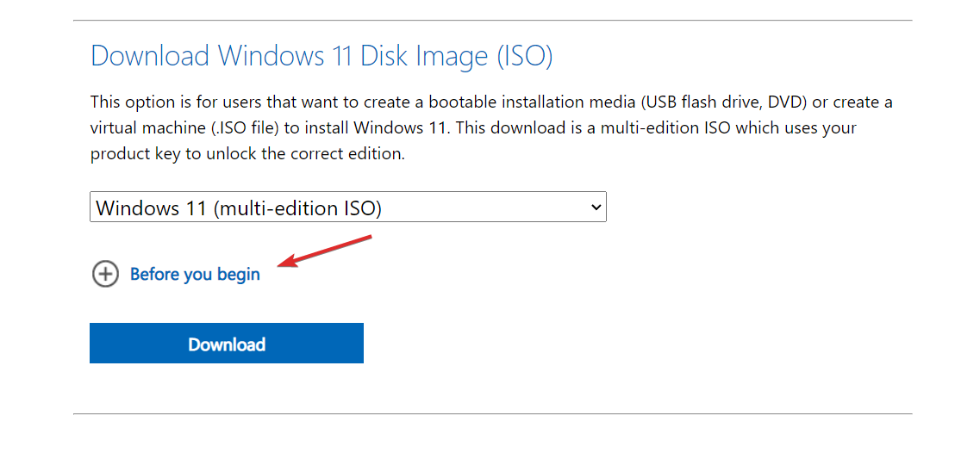The height and width of the screenshot is (471, 980).
Task: Open the Before you begin link
Action: 195,275
